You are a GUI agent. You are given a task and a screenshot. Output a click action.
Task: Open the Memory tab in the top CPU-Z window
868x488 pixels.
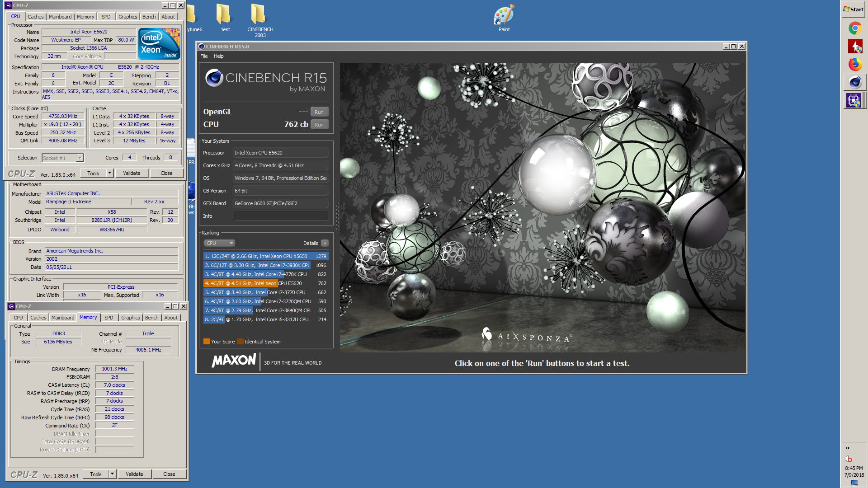click(85, 17)
